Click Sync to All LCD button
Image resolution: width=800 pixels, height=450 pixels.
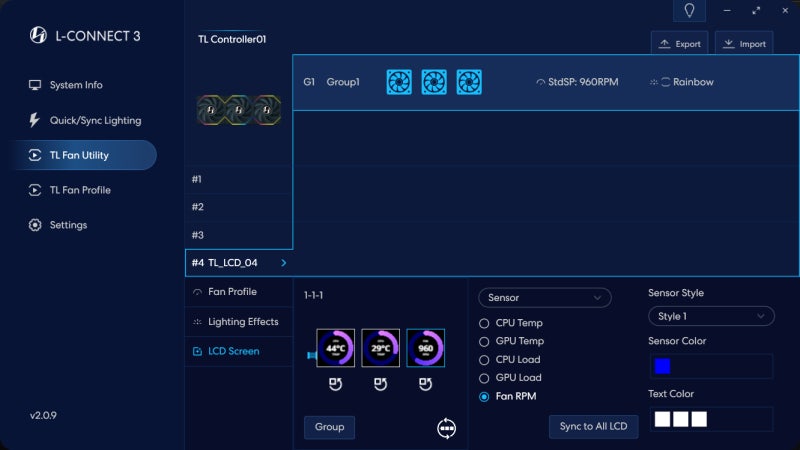[x=593, y=427]
